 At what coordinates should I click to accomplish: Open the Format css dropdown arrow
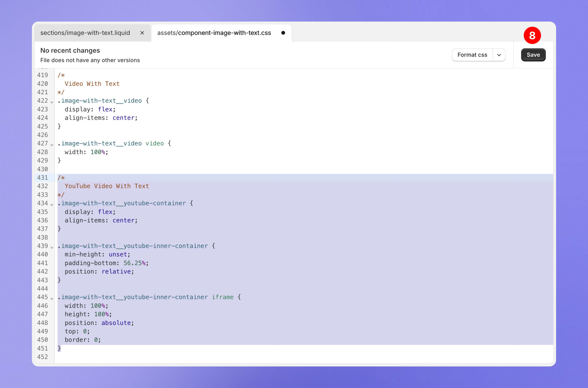pyautogui.click(x=499, y=55)
